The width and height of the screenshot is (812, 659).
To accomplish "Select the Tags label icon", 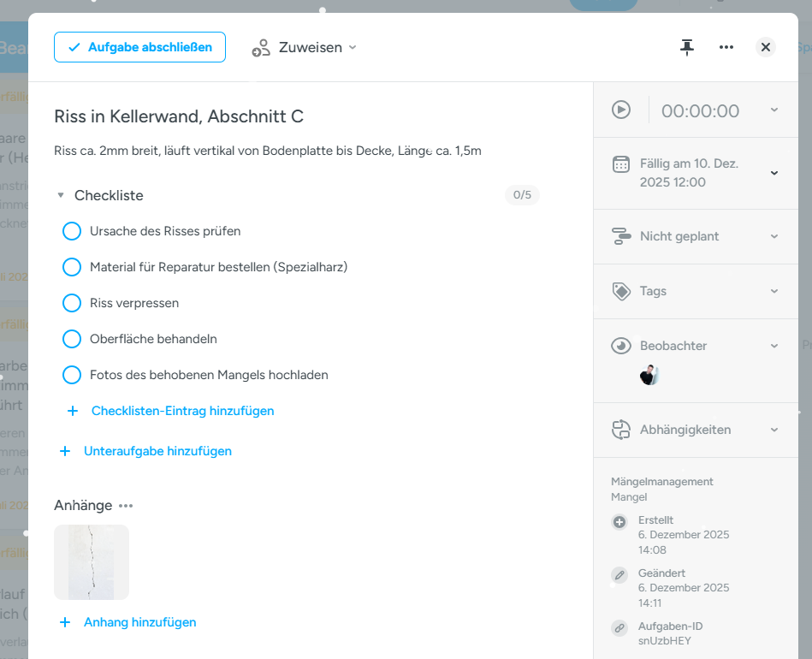I will tap(619, 291).
